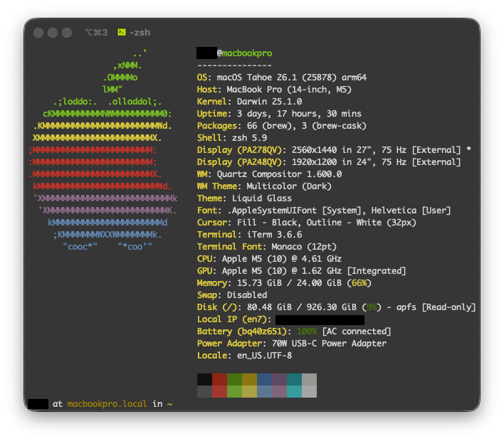This screenshot has width=504, height=441.
Task: Click the Shell line zsh 5.9
Action: pyautogui.click(x=232, y=138)
